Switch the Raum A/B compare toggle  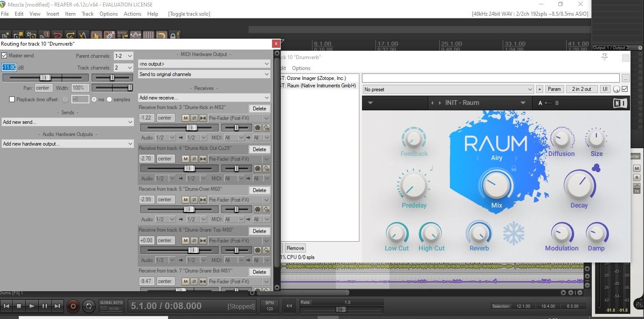[548, 103]
